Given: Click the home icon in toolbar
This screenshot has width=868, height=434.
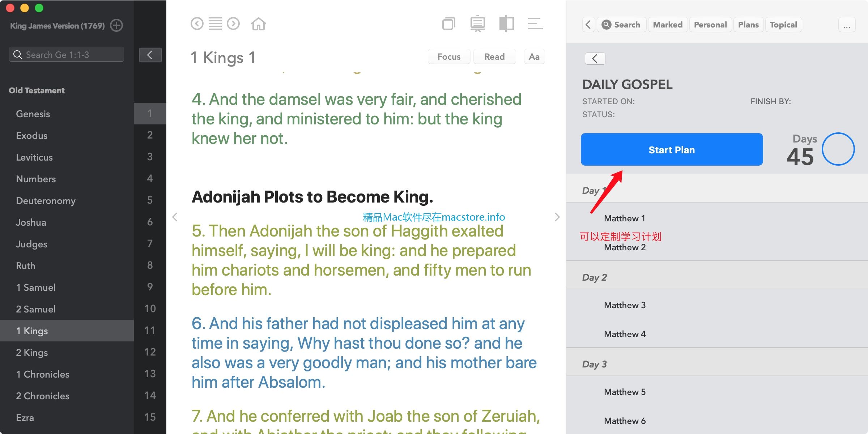Looking at the screenshot, I should (x=259, y=25).
